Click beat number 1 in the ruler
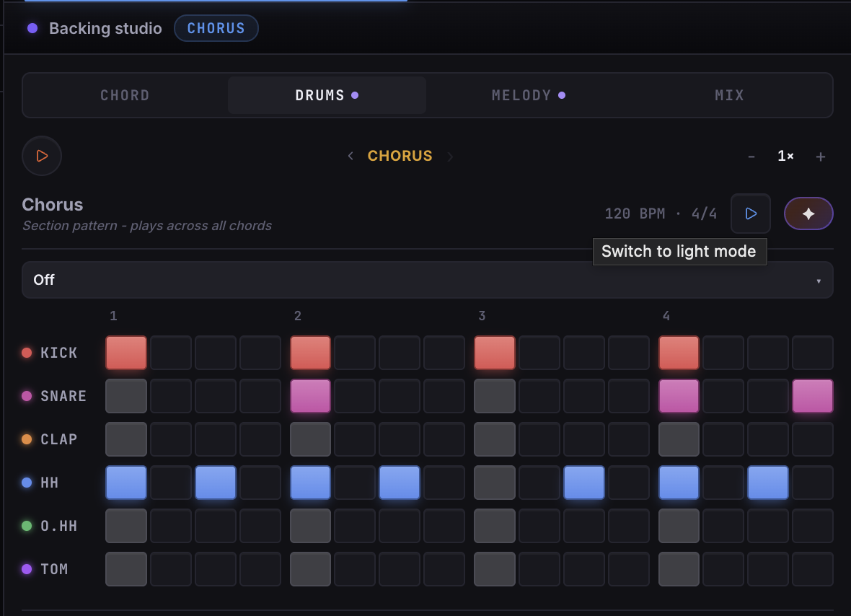This screenshot has height=616, width=851. 113,316
